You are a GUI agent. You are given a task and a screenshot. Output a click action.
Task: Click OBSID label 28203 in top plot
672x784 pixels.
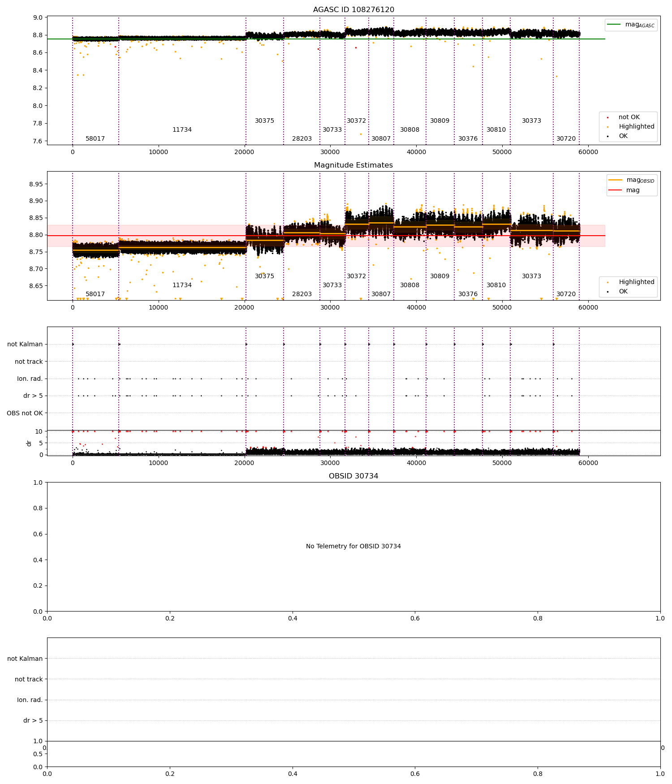302,139
